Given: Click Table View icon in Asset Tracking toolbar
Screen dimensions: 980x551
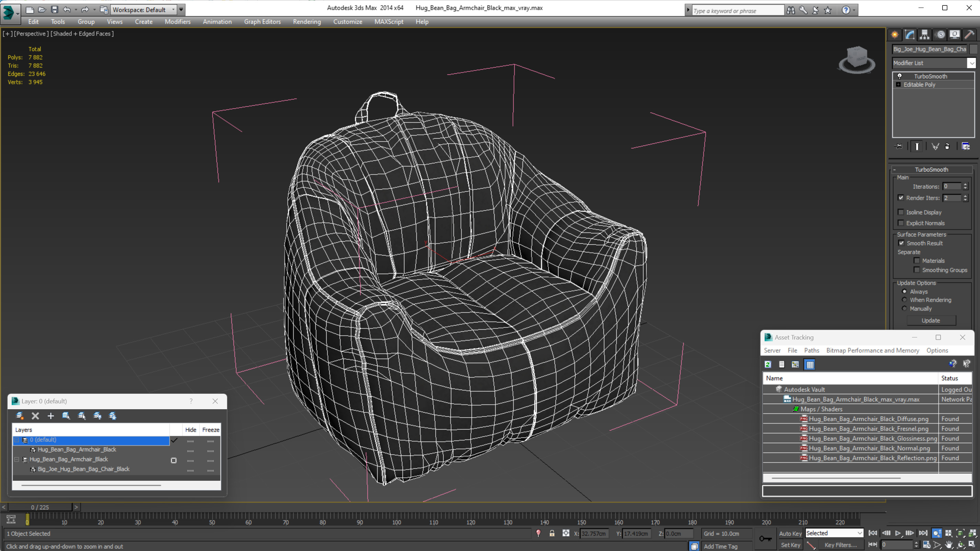Looking at the screenshot, I should [x=810, y=364].
